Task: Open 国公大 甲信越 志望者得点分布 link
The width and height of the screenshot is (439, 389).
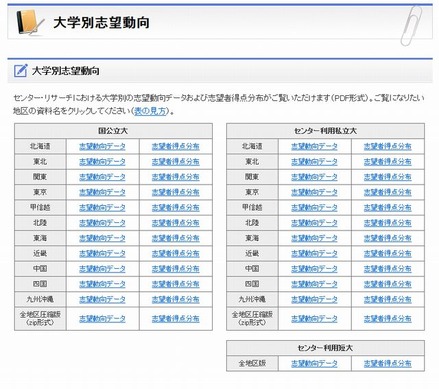Action: tap(175, 208)
